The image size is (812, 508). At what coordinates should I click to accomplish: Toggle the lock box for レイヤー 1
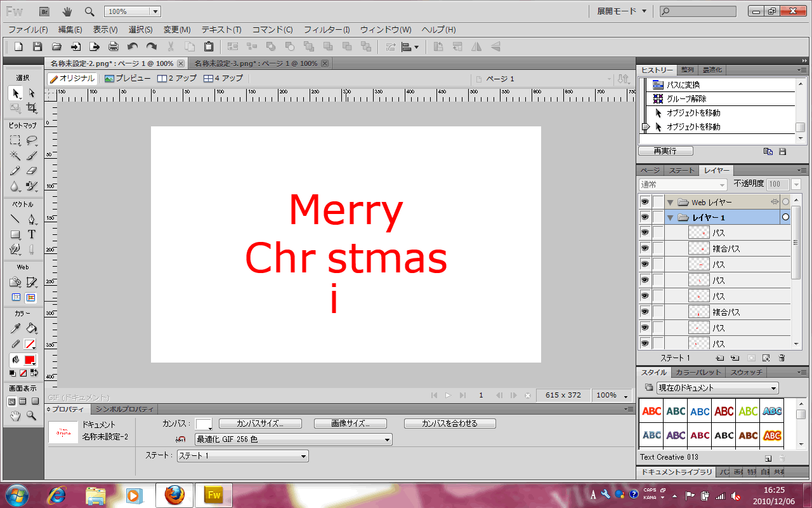coord(658,217)
